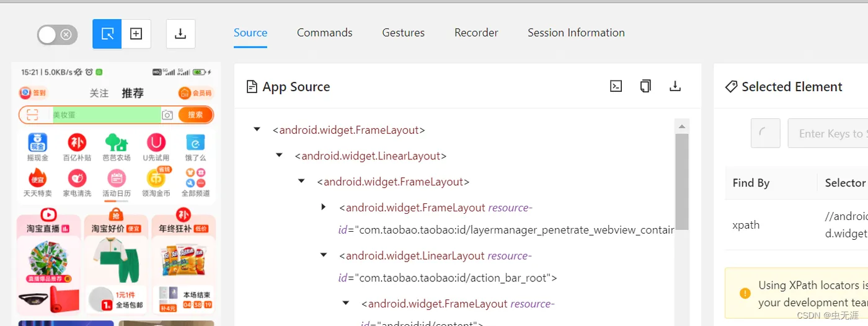Tap the 关注 tab in Taobao screen

click(99, 93)
